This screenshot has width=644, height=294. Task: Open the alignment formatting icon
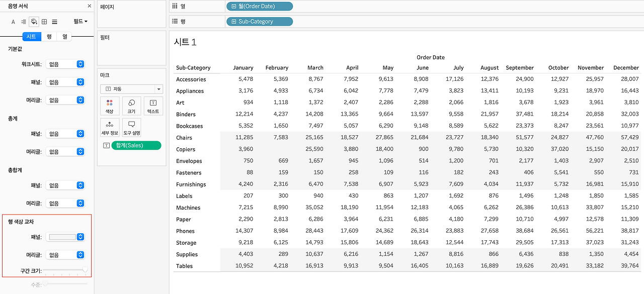[x=24, y=22]
